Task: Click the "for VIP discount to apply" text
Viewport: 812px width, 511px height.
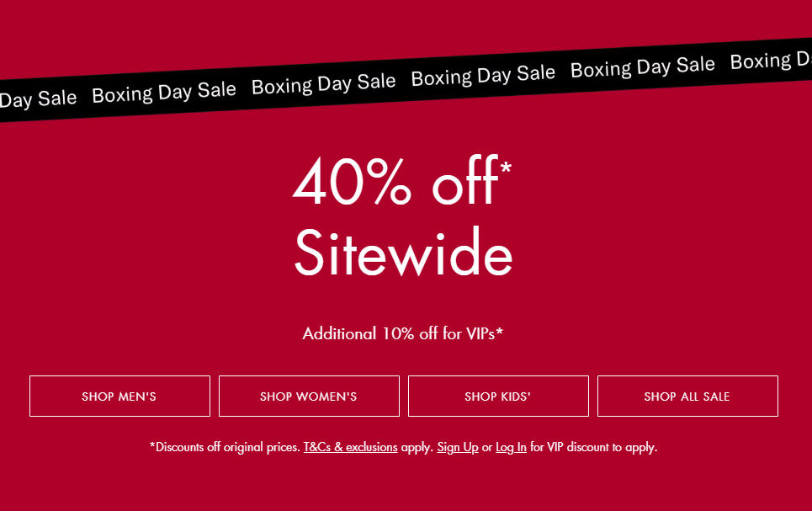Action: coord(593,447)
